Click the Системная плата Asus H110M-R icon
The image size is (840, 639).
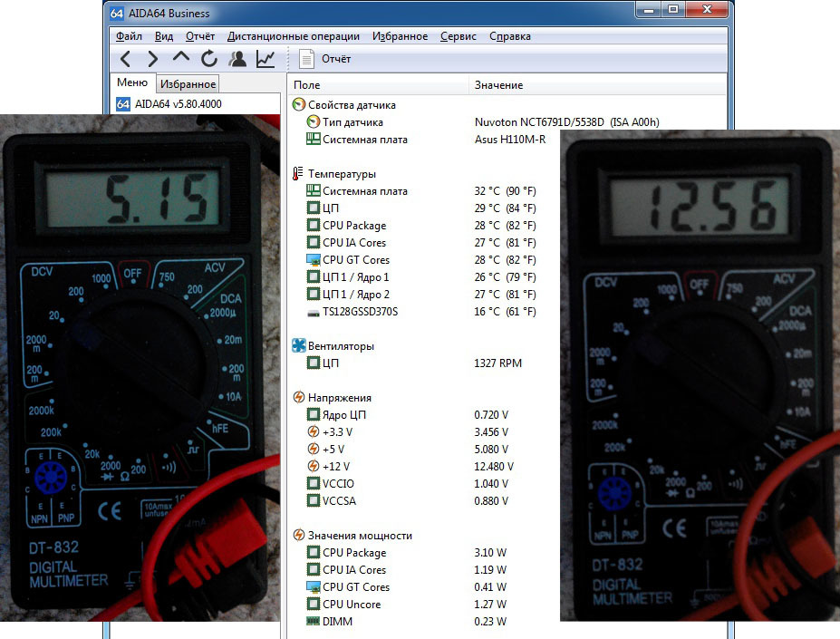314,139
